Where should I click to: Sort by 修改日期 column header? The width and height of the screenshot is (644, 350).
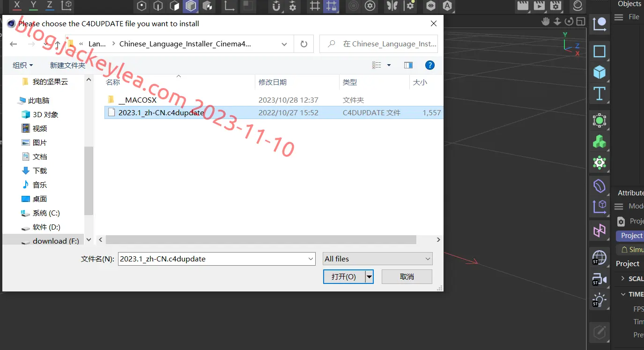click(x=273, y=82)
